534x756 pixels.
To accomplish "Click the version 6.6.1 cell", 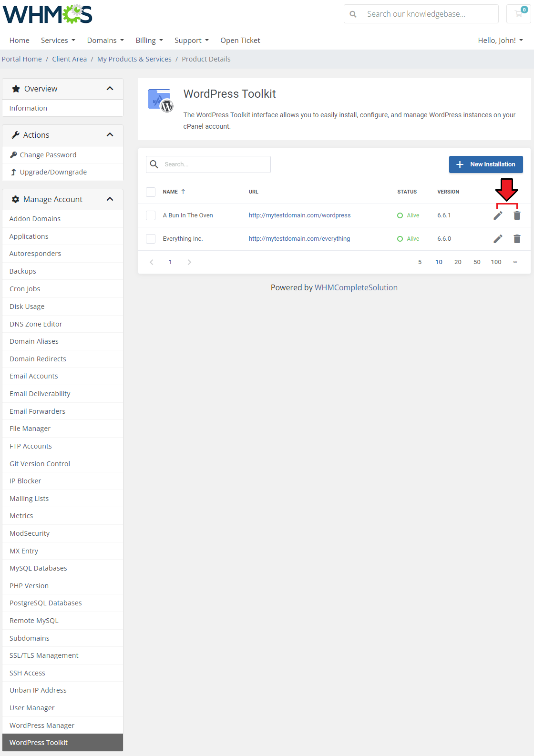I will coord(444,215).
